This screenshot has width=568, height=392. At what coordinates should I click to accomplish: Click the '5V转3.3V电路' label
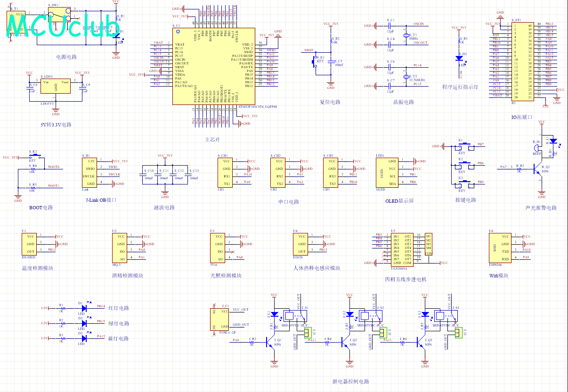coord(56,125)
